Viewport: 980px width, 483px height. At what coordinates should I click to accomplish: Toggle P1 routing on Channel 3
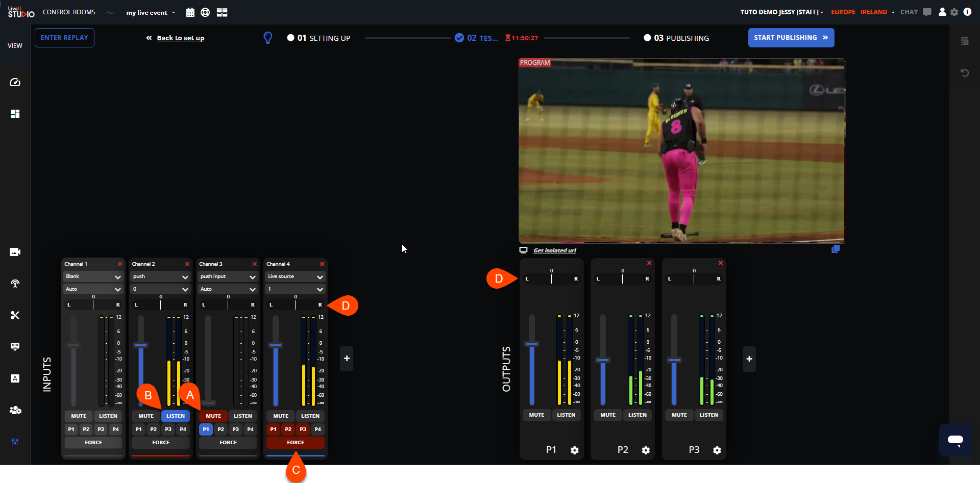pyautogui.click(x=206, y=429)
